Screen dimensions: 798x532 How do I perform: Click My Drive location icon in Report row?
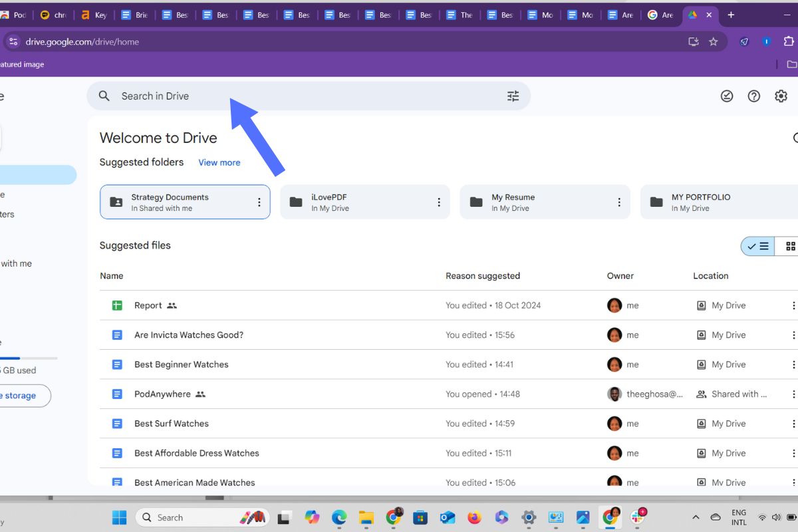pos(701,305)
